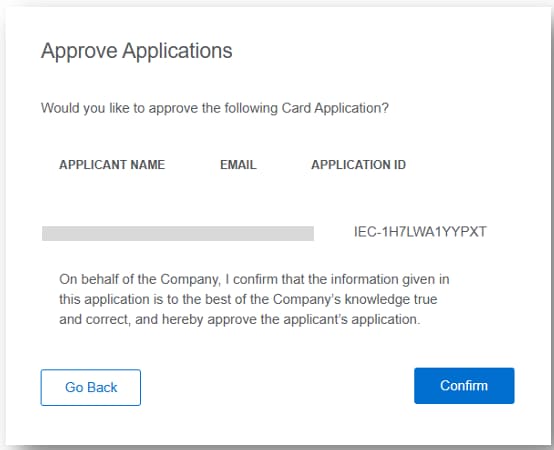554x450 pixels.
Task: Click the word 'Applications' in the heading
Action: pos(177,52)
